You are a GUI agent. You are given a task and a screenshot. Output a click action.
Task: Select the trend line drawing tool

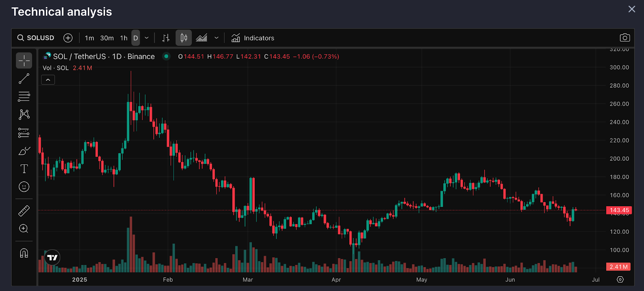click(24, 79)
